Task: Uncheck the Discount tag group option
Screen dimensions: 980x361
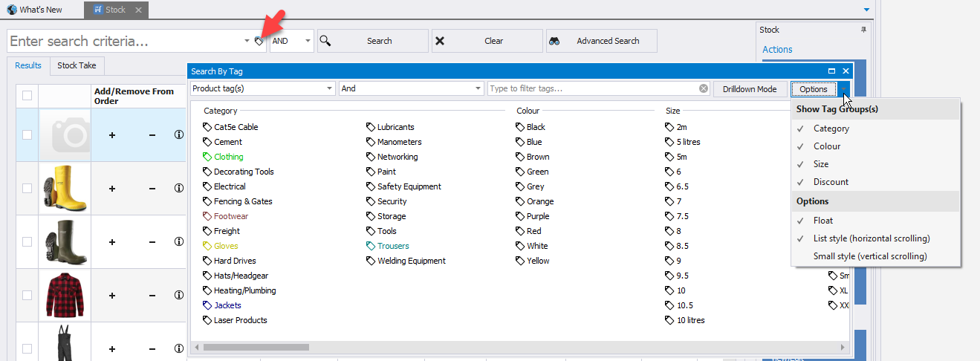Action: click(830, 182)
